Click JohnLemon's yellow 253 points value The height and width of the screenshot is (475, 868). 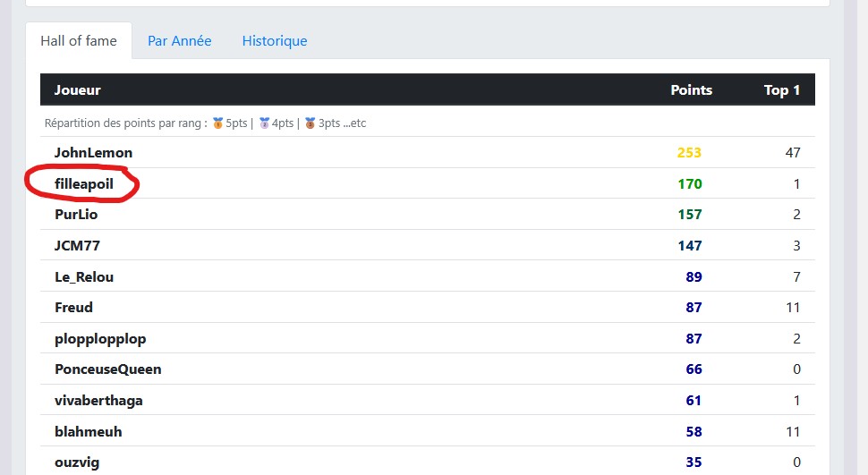tap(689, 153)
